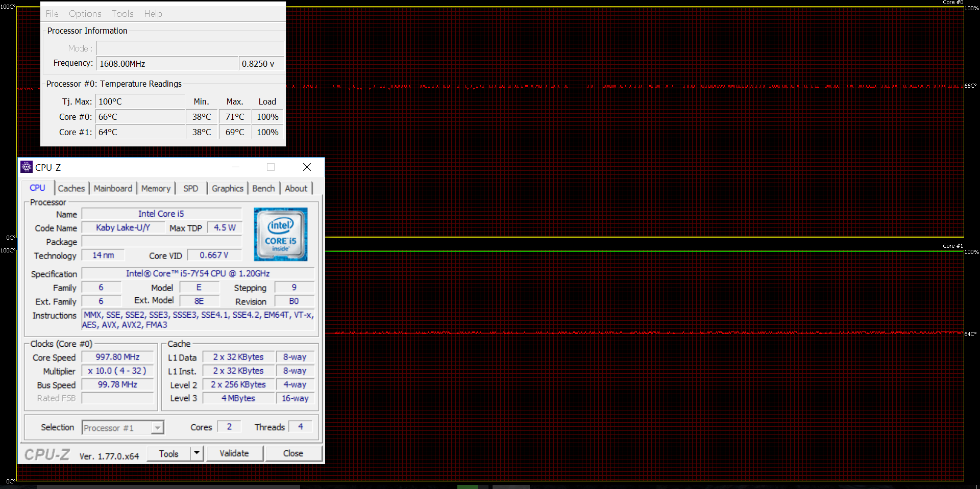Switch to the SPD tab
The height and width of the screenshot is (489, 980).
pyautogui.click(x=191, y=188)
